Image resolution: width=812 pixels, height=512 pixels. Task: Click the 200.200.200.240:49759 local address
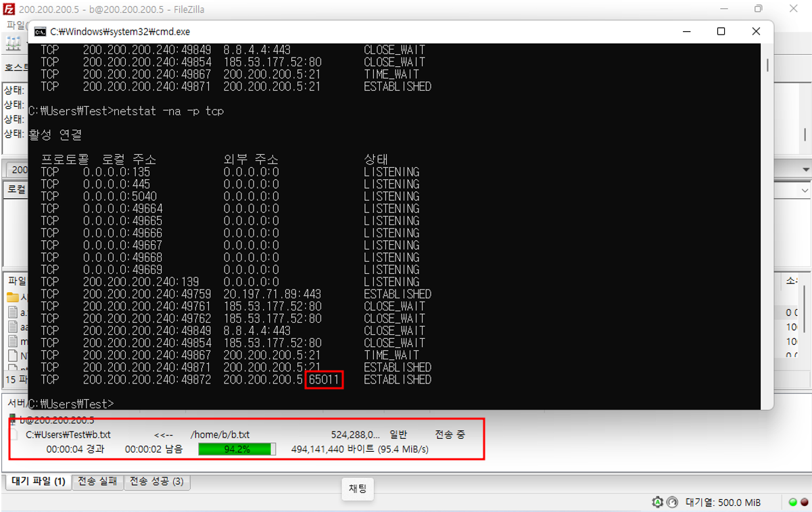(147, 294)
